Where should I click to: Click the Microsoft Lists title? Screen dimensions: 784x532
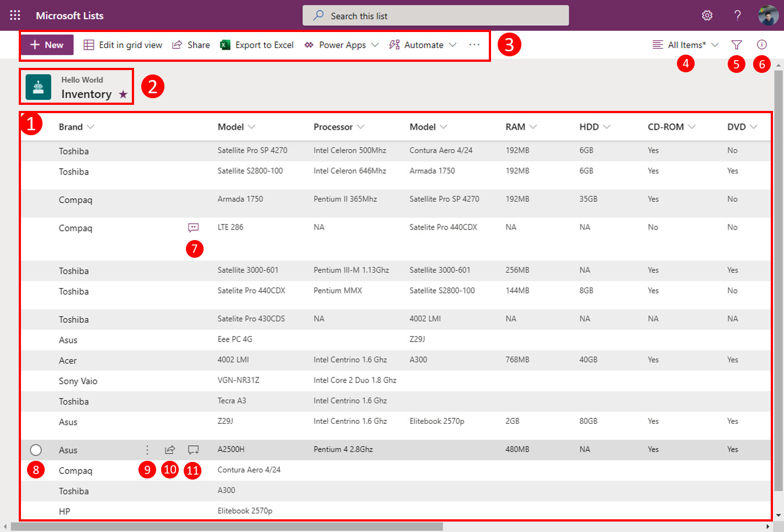click(70, 15)
